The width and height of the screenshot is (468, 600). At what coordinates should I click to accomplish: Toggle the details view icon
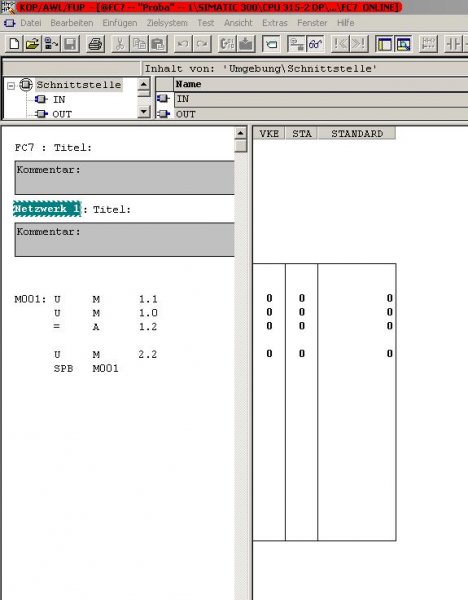tap(403, 44)
